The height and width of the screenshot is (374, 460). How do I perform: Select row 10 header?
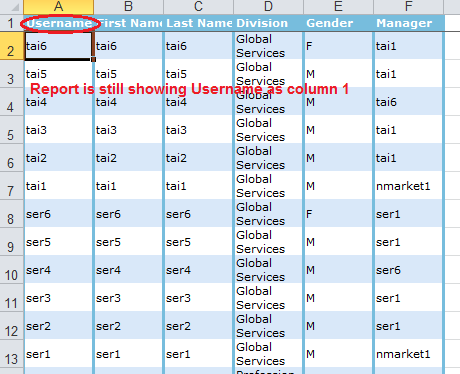11,270
